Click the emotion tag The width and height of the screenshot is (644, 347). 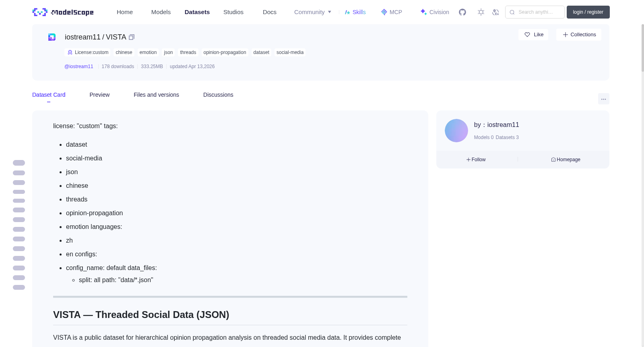pos(148,52)
